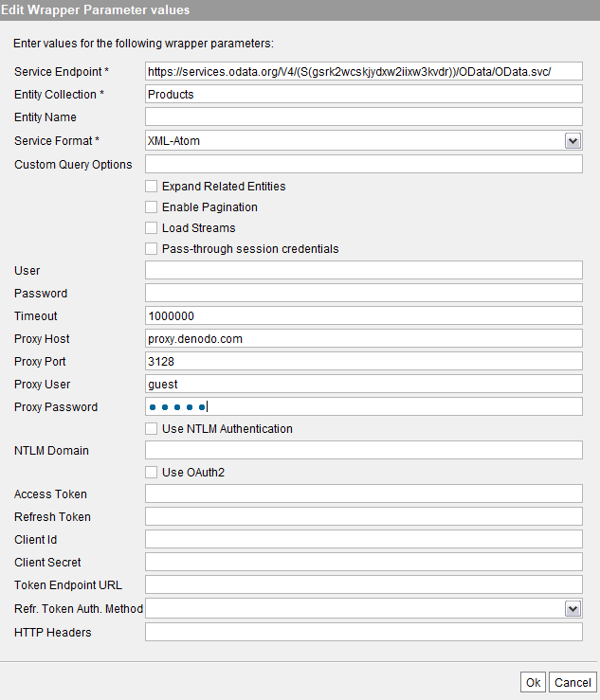Image resolution: width=600 pixels, height=700 pixels.
Task: Enable Expand Related Entities checkbox
Action: (151, 187)
